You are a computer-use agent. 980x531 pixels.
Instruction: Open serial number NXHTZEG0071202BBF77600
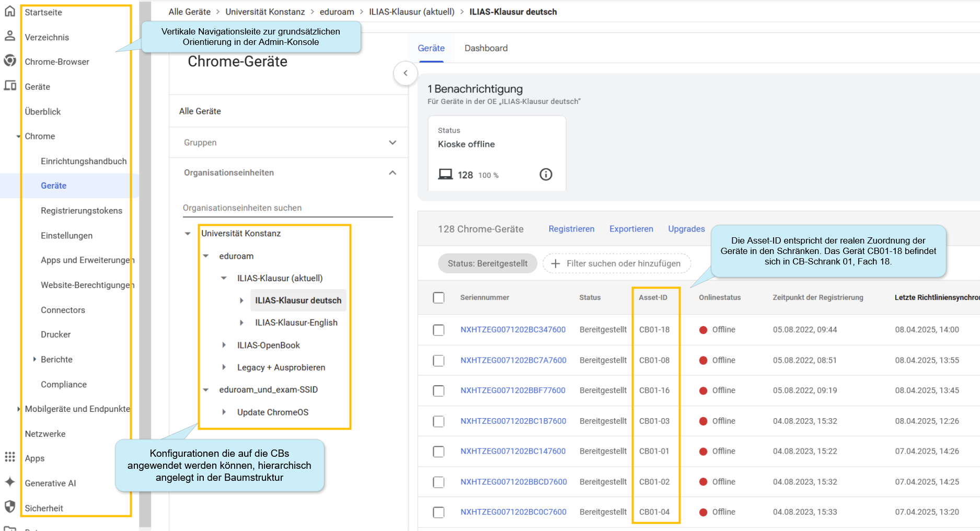pyautogui.click(x=513, y=390)
